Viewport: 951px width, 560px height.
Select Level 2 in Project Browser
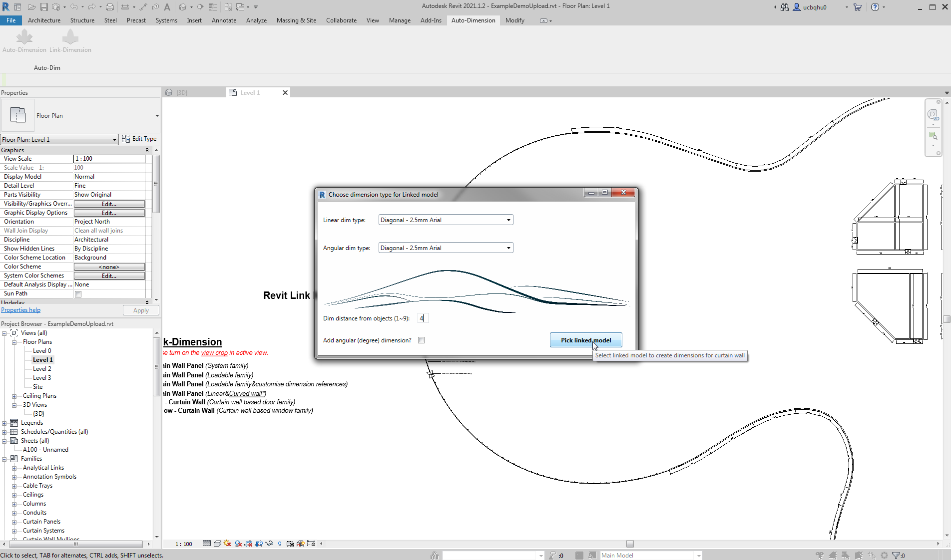tap(42, 369)
